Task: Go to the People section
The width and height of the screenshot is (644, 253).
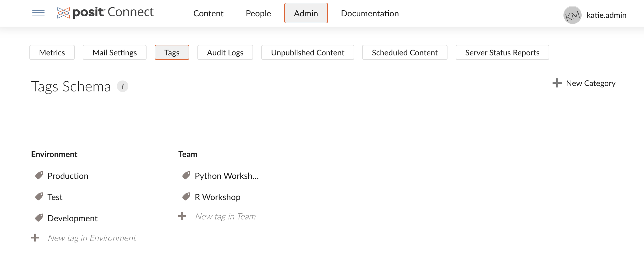Action: pos(258,13)
